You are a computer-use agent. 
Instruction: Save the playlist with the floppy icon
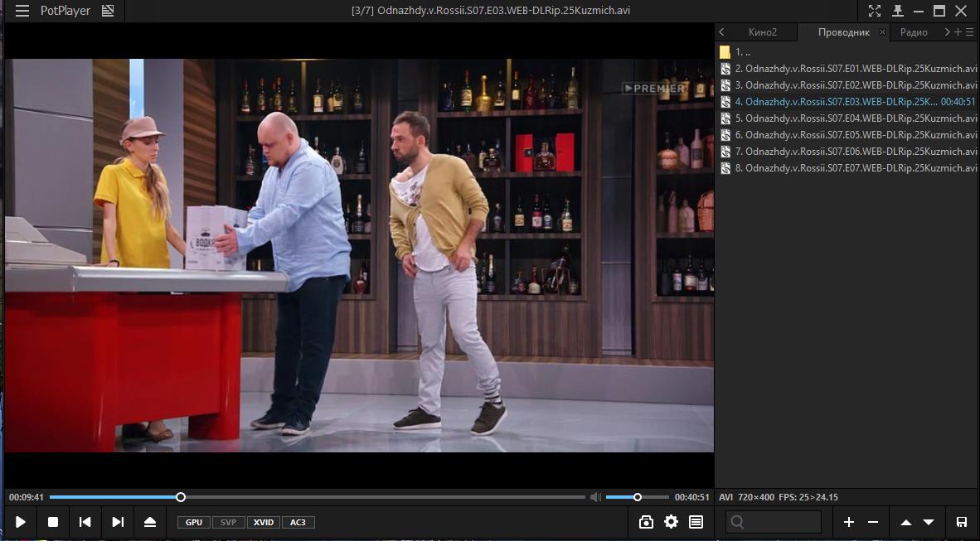point(962,522)
